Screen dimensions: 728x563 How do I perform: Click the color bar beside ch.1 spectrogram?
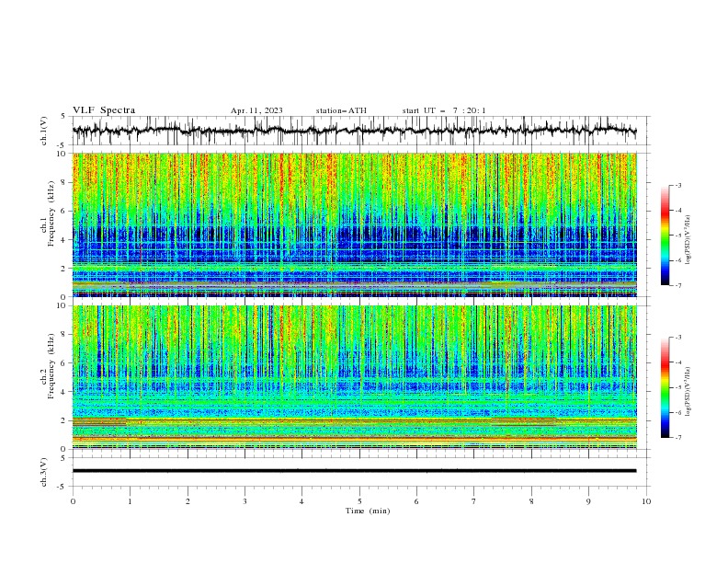click(x=665, y=236)
